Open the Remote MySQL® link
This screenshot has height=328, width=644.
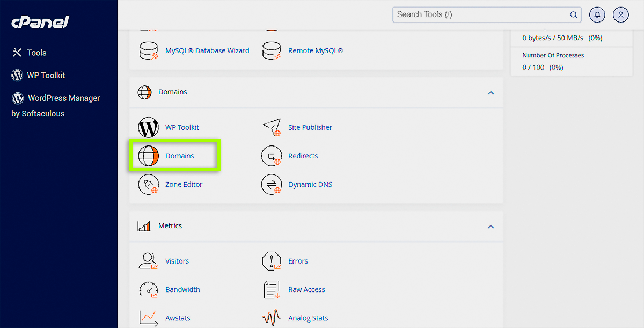tap(316, 50)
